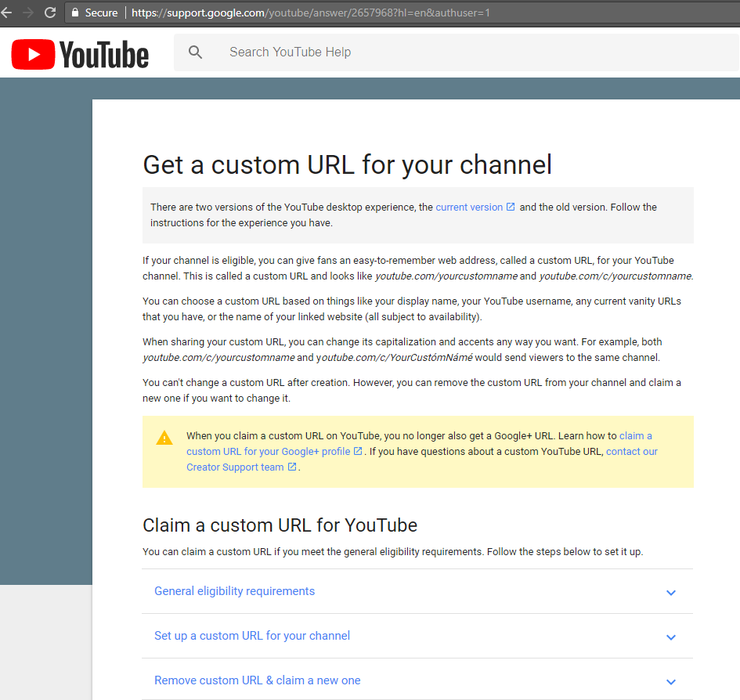Open "Set up a custom URL for your channel"
Screen dimensions: 740x700
tap(252, 636)
